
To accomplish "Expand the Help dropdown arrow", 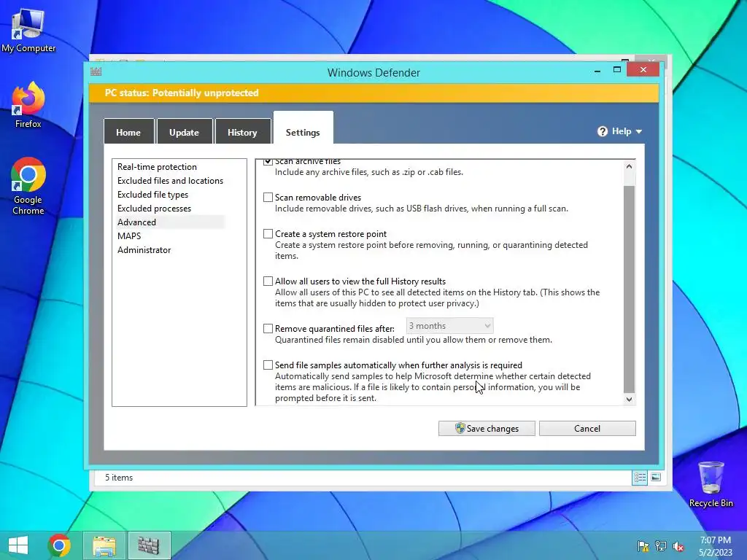I will (639, 132).
